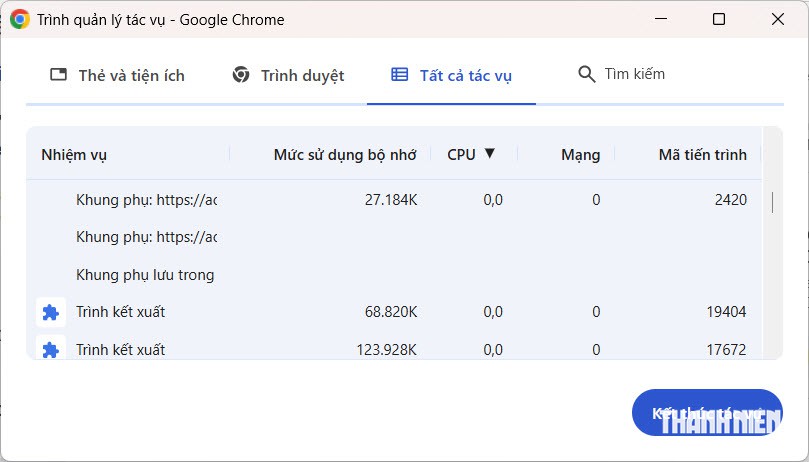Click memory value 27.184K
Image resolution: width=809 pixels, height=462 pixels.
coord(391,200)
